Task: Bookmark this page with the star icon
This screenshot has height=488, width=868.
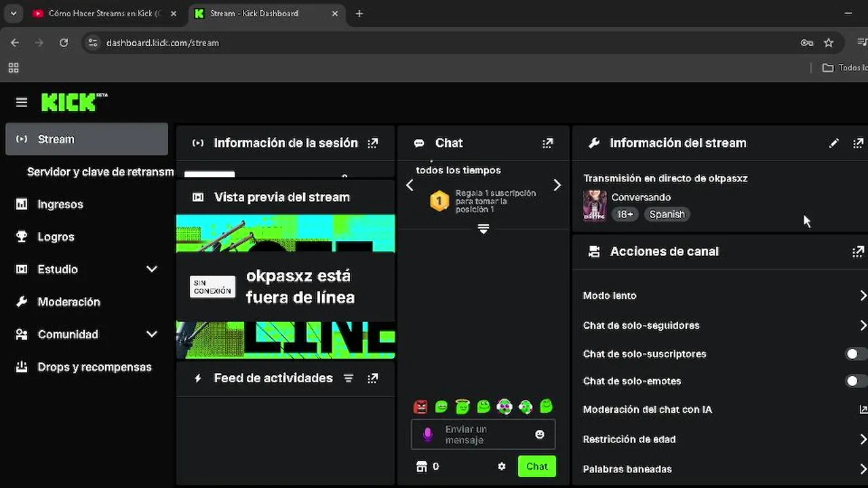Action: (829, 43)
